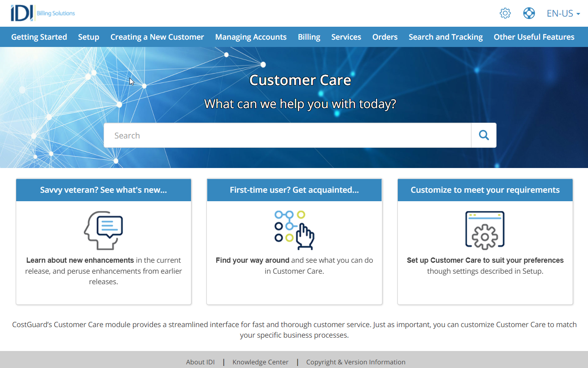Click the gear-in-window customization icon
588x368 pixels.
pos(485,229)
